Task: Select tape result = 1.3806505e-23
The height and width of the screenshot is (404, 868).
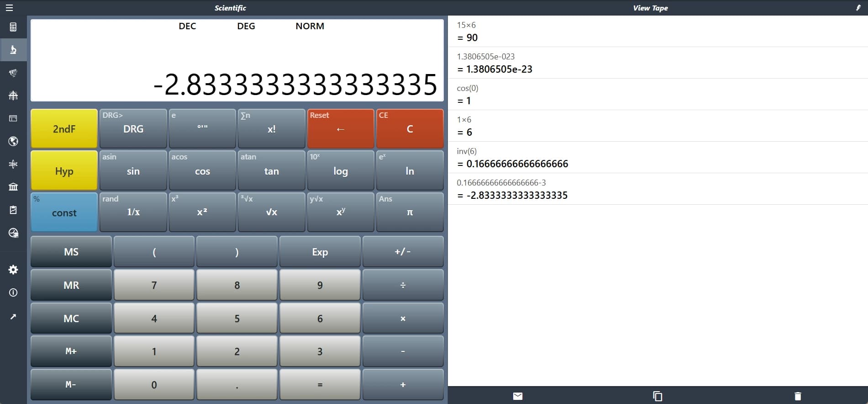Action: 494,69
